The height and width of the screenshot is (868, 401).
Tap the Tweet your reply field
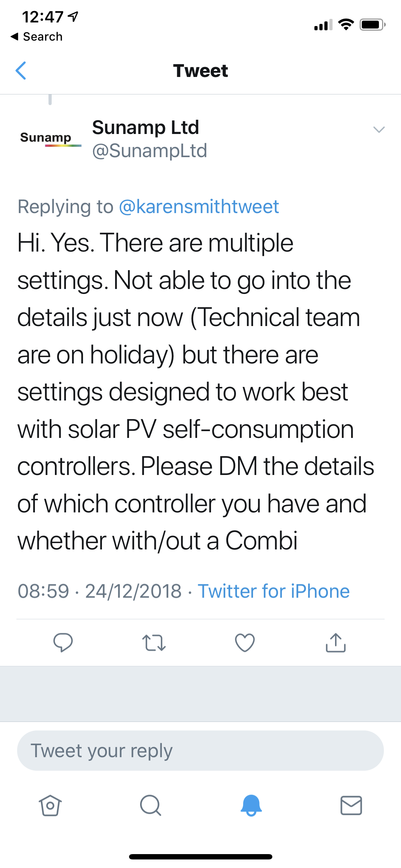pos(200,750)
